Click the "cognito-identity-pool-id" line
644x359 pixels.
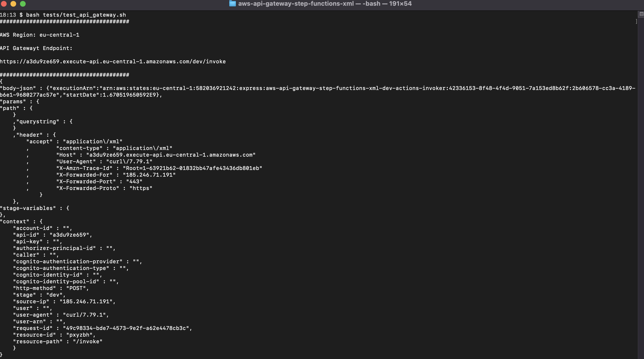(x=66, y=281)
